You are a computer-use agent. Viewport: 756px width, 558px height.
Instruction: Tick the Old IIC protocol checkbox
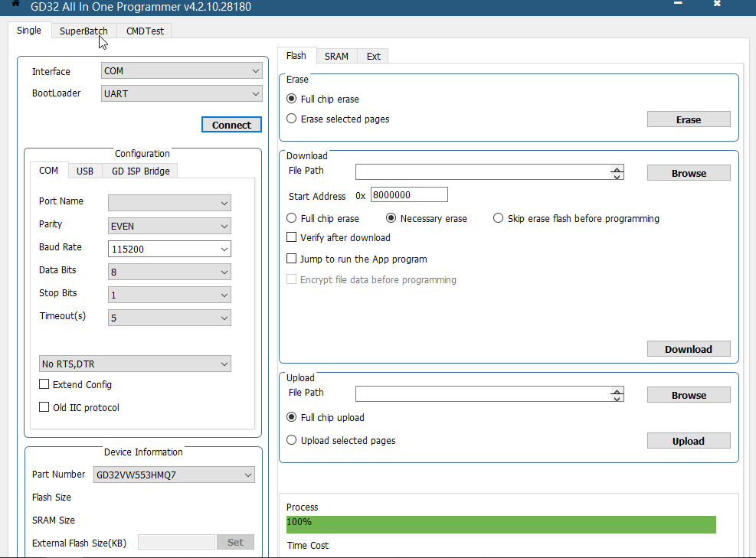click(44, 407)
